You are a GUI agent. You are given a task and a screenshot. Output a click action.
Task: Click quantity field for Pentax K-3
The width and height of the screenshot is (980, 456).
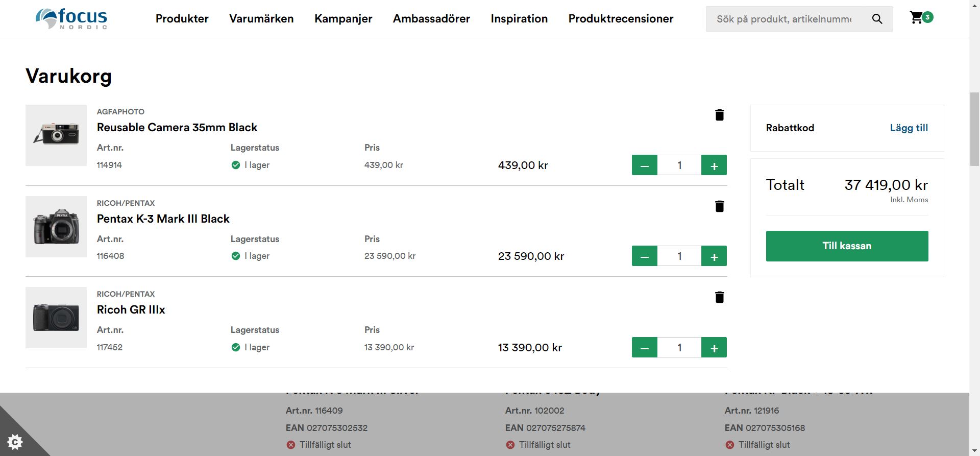point(679,256)
